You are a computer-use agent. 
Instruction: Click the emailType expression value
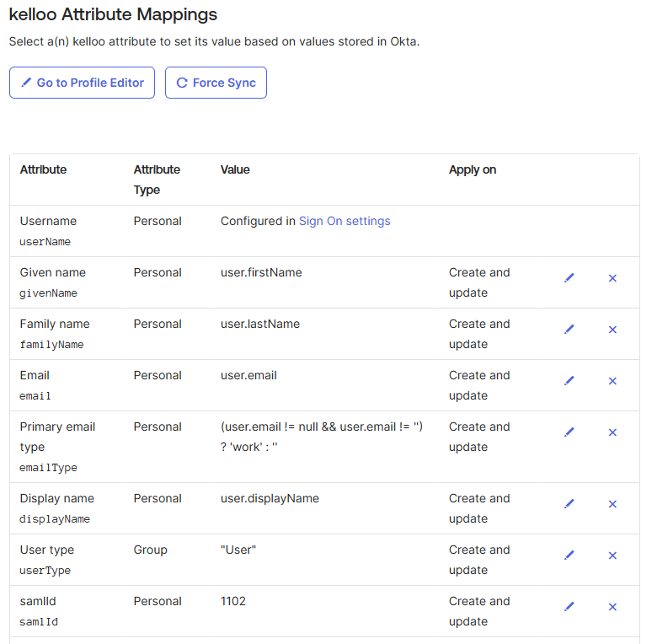click(x=322, y=437)
